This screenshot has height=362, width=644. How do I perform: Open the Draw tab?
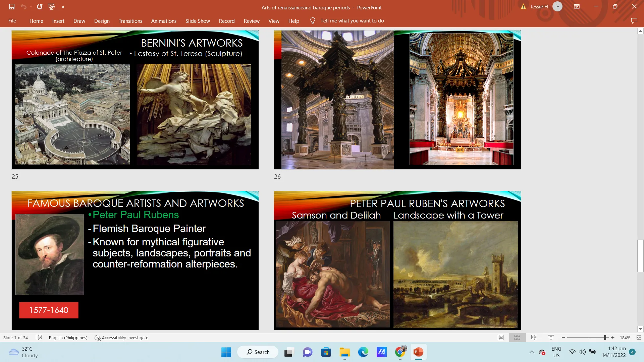[x=79, y=21]
